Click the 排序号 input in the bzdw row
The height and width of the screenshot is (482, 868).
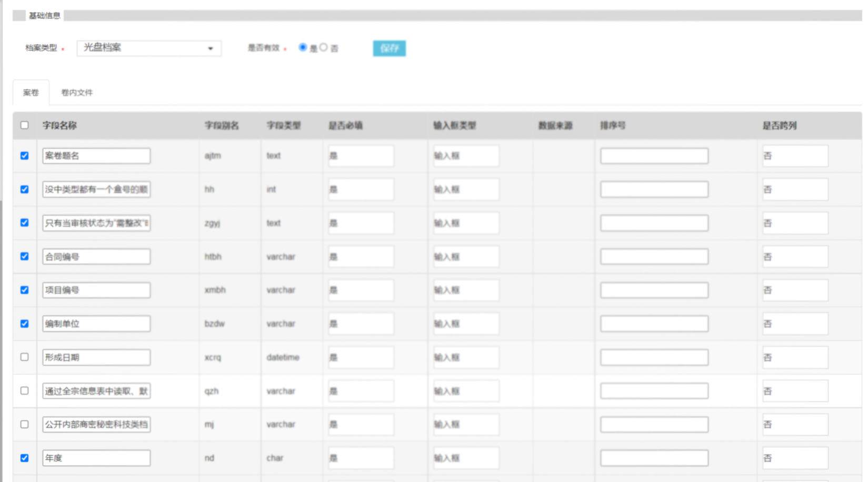(654, 324)
